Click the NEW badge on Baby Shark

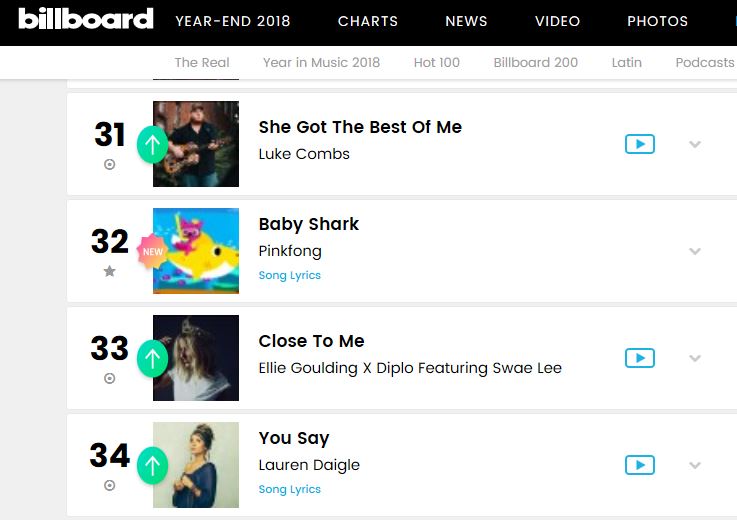(152, 251)
